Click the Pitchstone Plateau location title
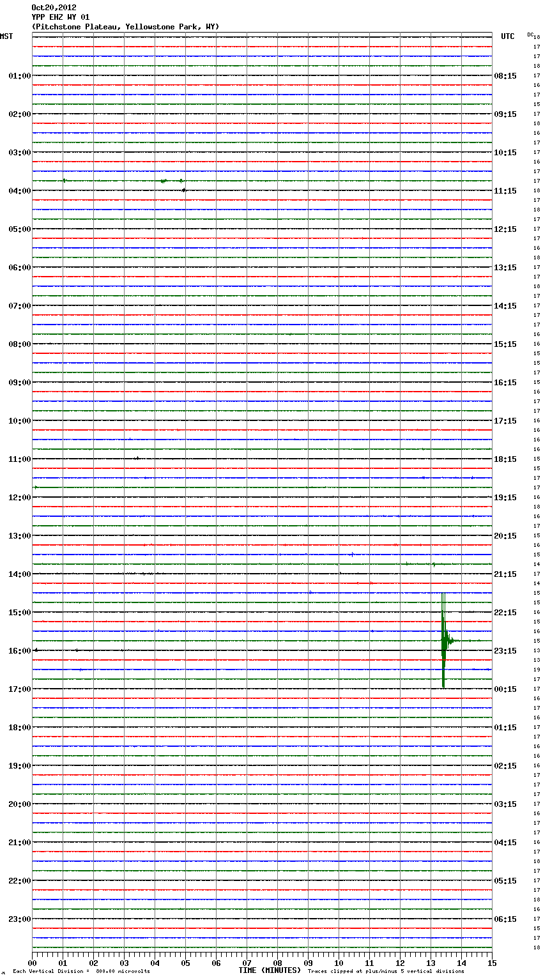Viewport: 543px width, 980px height. coord(125,27)
